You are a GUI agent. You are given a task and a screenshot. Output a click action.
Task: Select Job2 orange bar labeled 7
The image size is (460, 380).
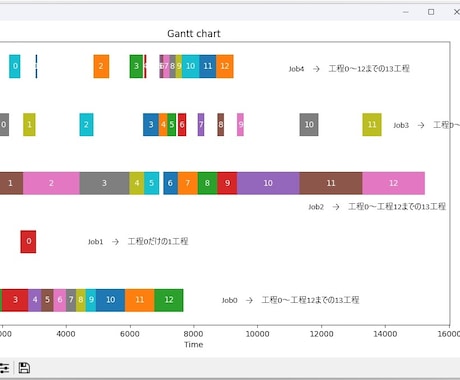click(188, 183)
